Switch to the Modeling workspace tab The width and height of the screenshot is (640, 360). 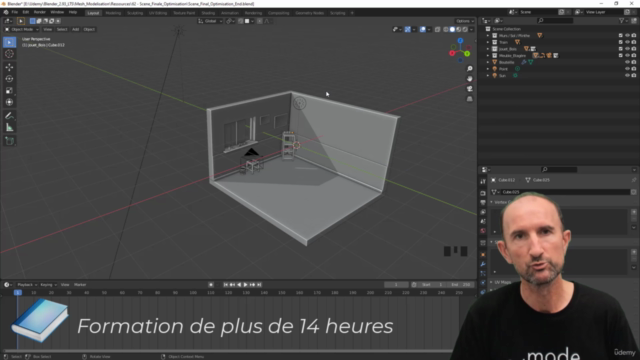click(x=113, y=13)
